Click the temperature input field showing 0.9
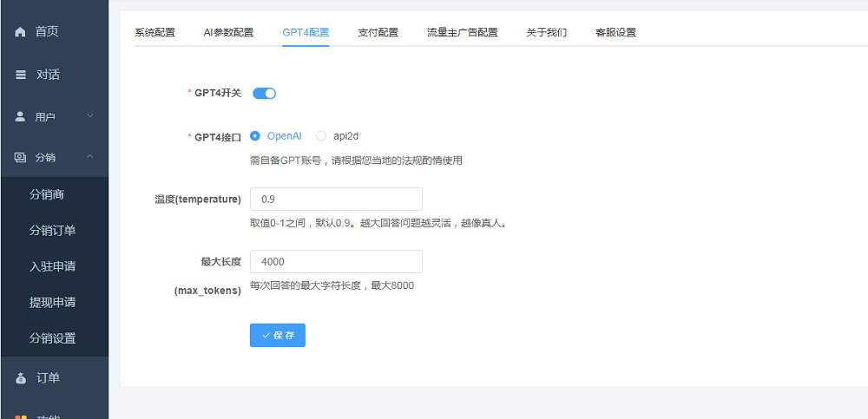The image size is (868, 419). (x=336, y=200)
